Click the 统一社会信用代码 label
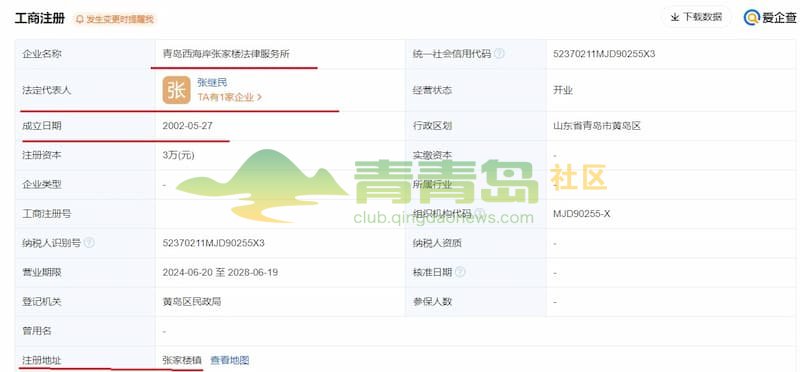This screenshot has height=372, width=800. click(452, 54)
